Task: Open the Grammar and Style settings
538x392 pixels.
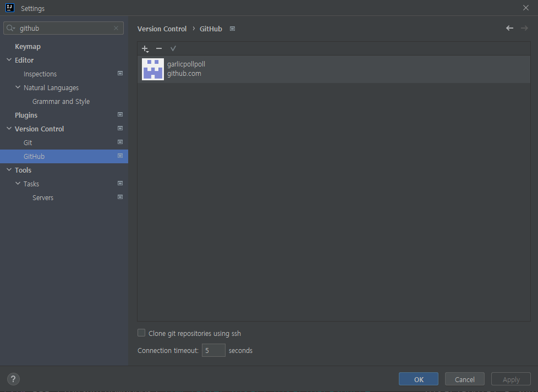Action: click(x=61, y=102)
